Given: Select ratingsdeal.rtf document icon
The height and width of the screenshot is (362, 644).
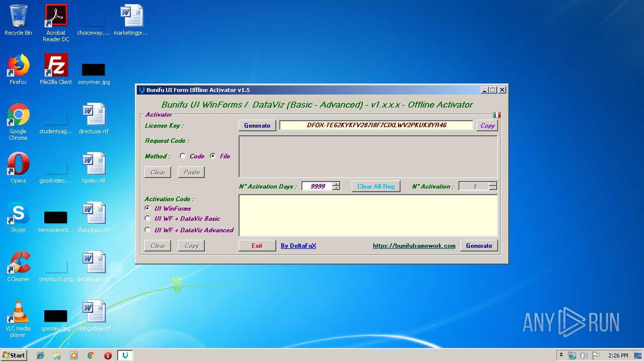Looking at the screenshot, I should click(94, 316).
